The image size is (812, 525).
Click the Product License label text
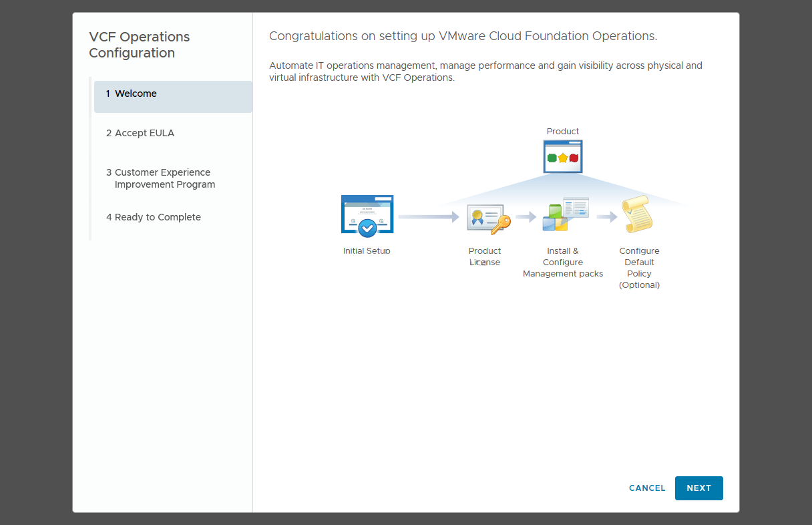click(485, 256)
